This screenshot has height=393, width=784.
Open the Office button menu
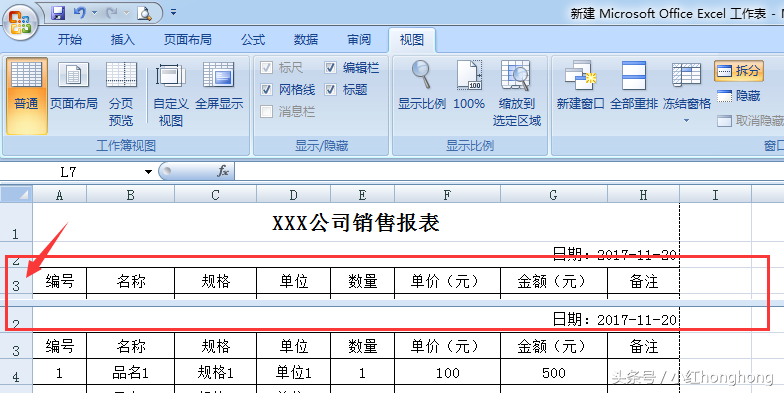(x=20, y=22)
